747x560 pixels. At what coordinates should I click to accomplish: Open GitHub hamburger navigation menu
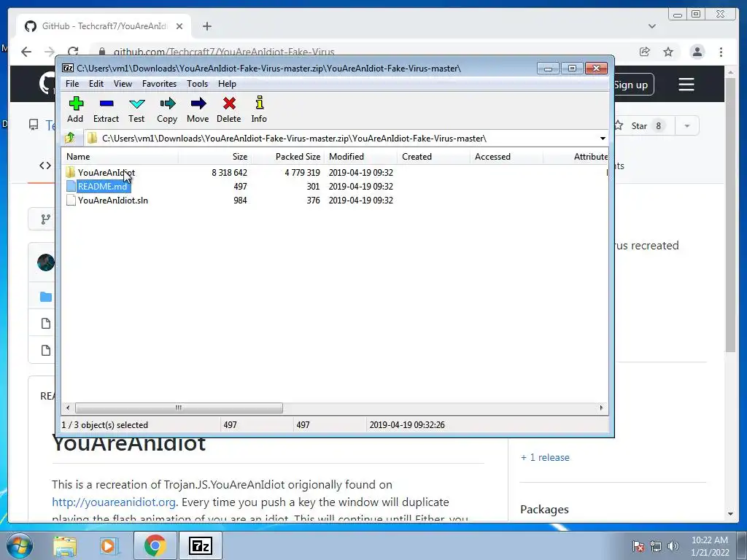coord(686,85)
